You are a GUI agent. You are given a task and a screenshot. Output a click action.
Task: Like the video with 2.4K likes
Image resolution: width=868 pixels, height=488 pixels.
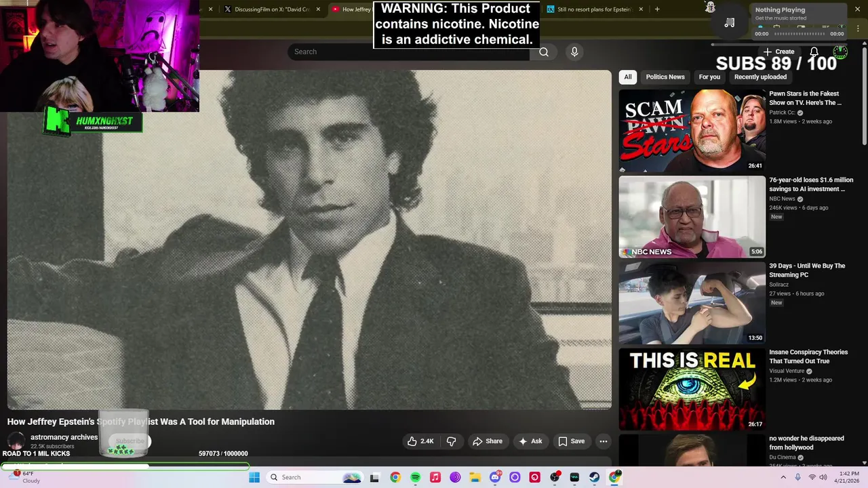[x=420, y=441]
